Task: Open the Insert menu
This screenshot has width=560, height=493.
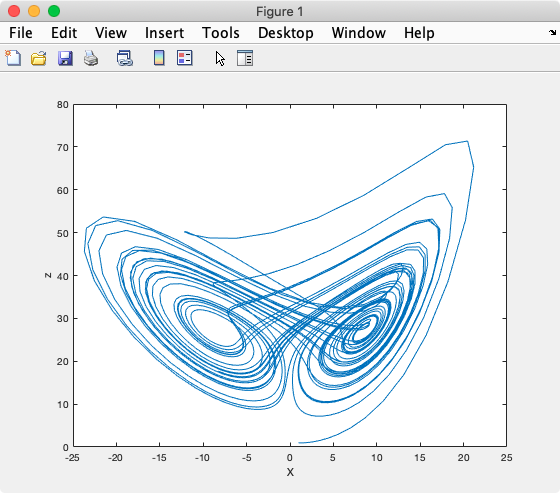Action: tap(164, 33)
